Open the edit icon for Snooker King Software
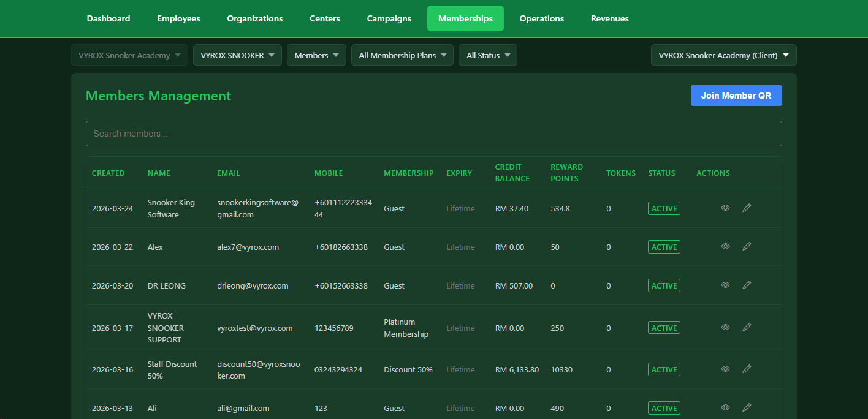The height and width of the screenshot is (419, 868). tap(747, 208)
